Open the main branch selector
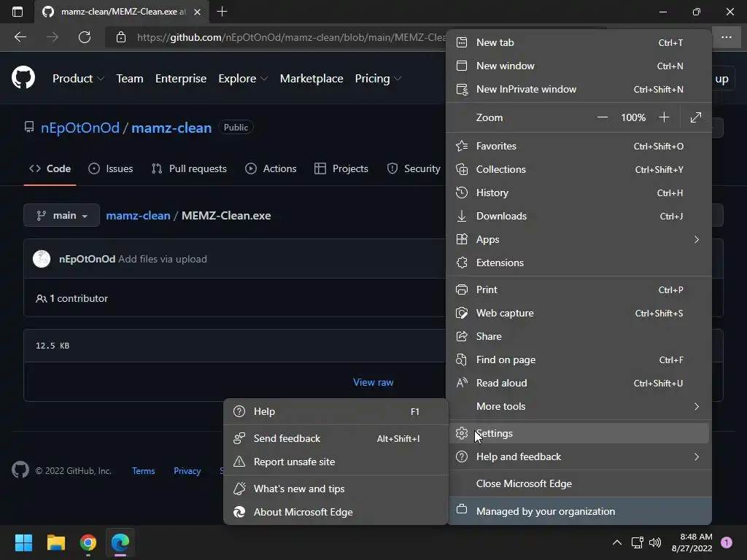Viewport: 747px width, 560px height. (61, 215)
